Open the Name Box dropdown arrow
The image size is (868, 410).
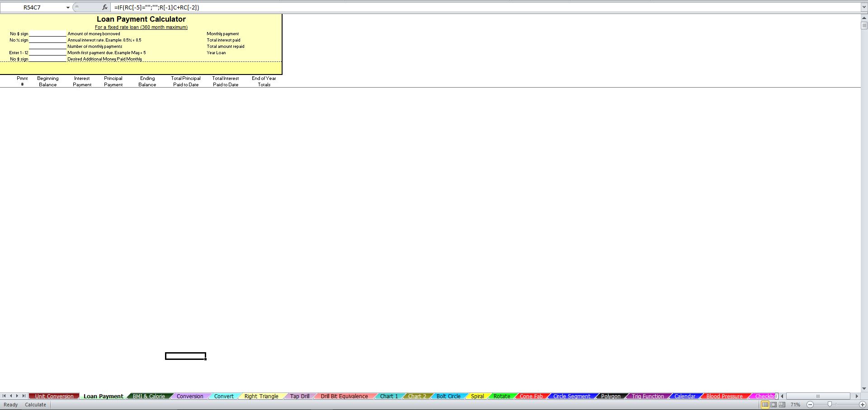[x=68, y=8]
